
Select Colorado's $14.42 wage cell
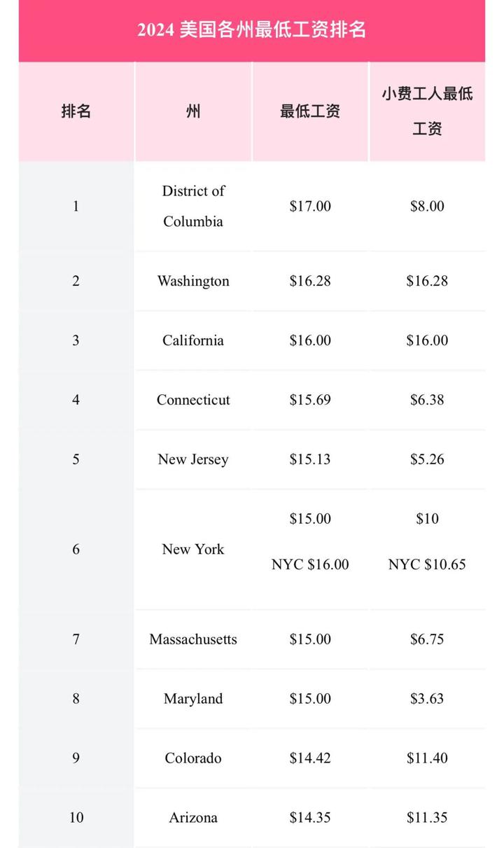tap(310, 758)
